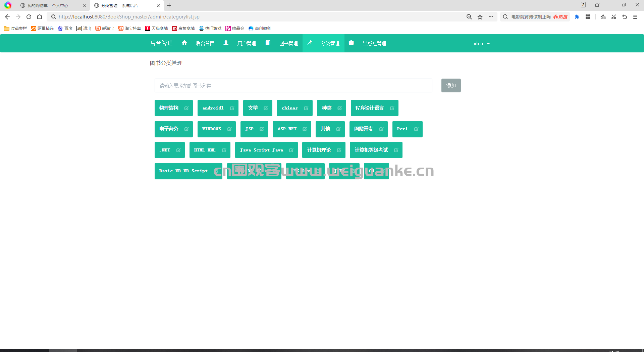This screenshot has height=352, width=644.
Task: Click the browser undo arrow icon
Action: (x=625, y=17)
